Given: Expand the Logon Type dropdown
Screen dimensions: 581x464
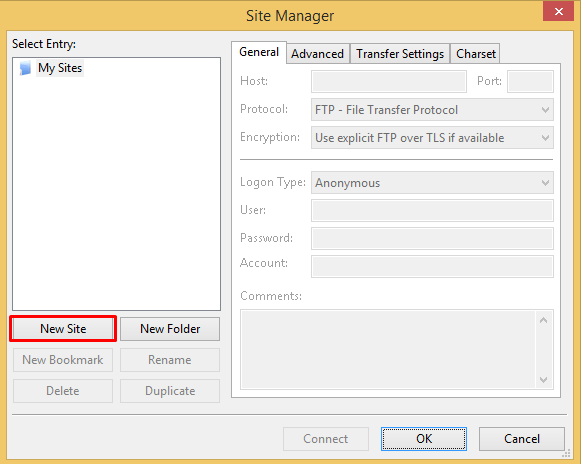Looking at the screenshot, I should (x=432, y=183).
